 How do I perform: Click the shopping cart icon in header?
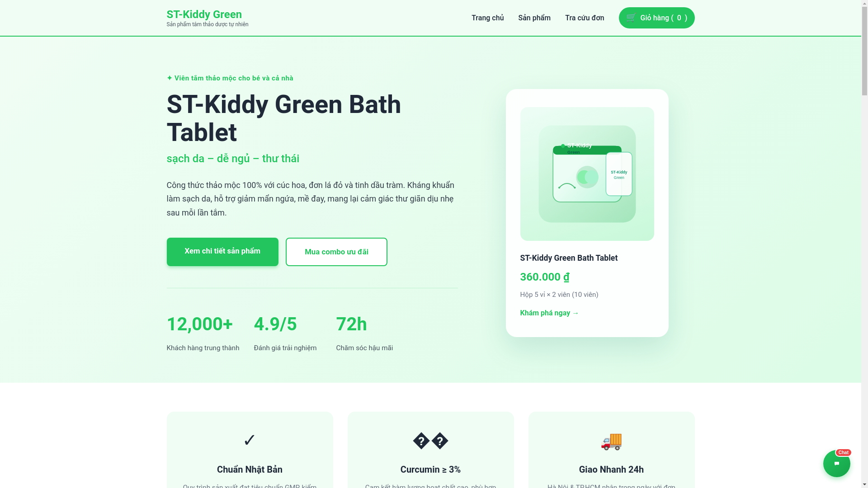tap(631, 18)
